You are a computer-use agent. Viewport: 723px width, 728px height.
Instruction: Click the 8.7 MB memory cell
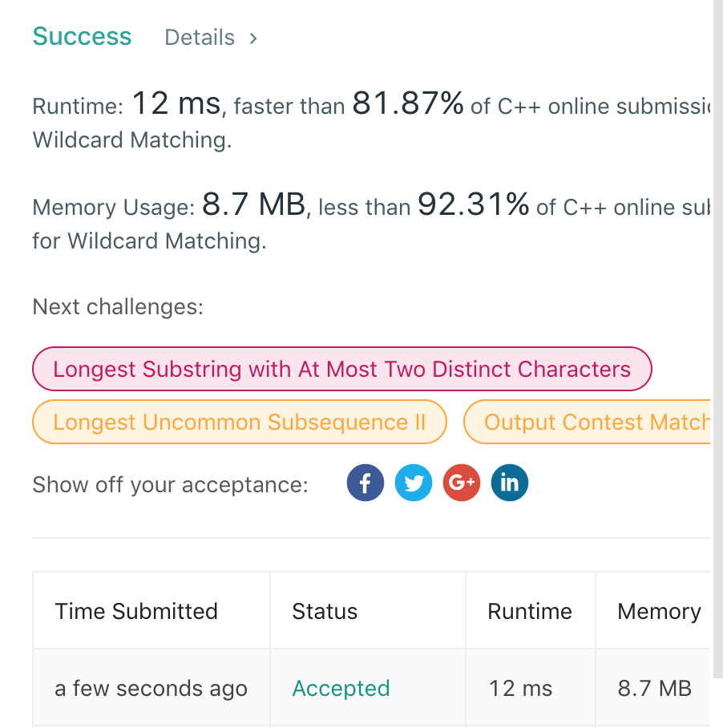point(654,689)
